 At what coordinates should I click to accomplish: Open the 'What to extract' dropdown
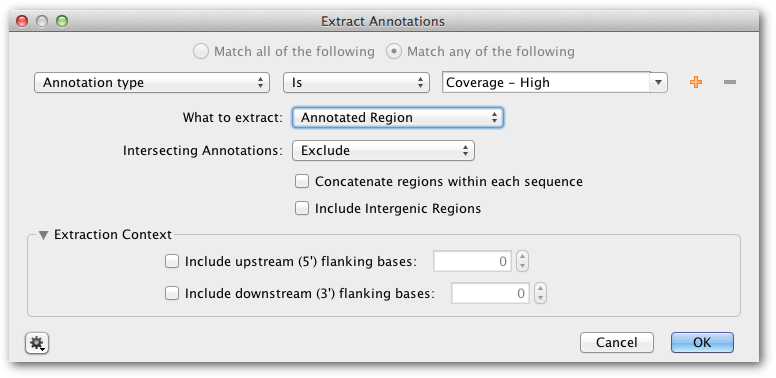click(x=398, y=118)
